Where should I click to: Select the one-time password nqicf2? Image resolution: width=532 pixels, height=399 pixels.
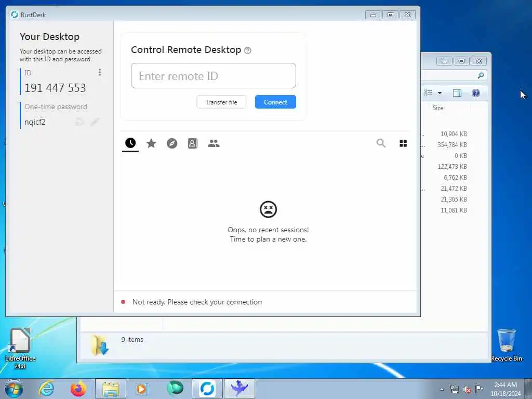pyautogui.click(x=35, y=122)
